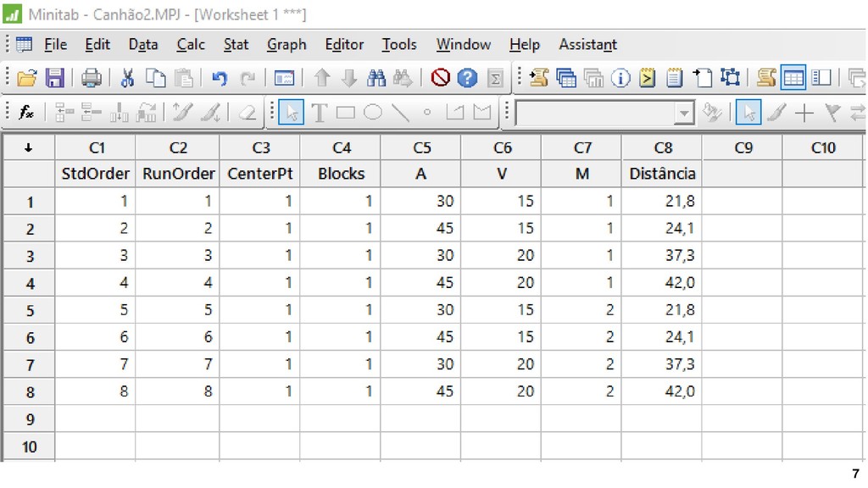Screen dimensions: 868x488
Task: Click the Print Window printer icon
Action: click(x=92, y=78)
